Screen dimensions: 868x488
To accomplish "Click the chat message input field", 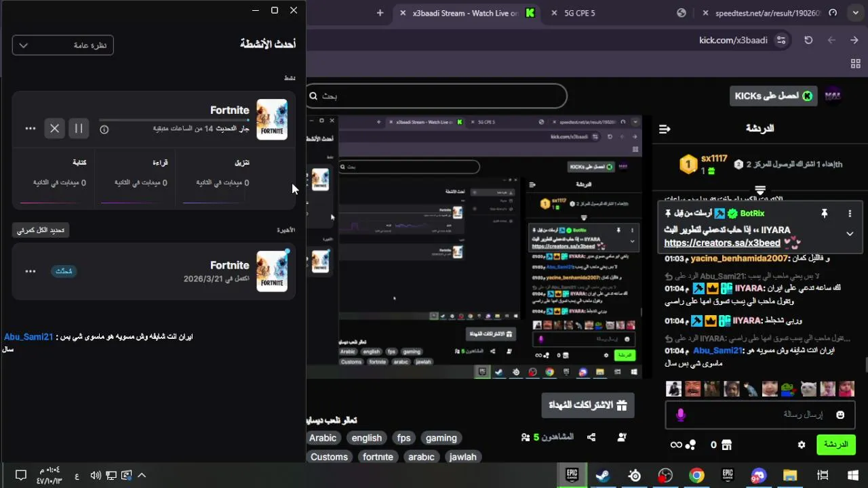I will pyautogui.click(x=759, y=415).
